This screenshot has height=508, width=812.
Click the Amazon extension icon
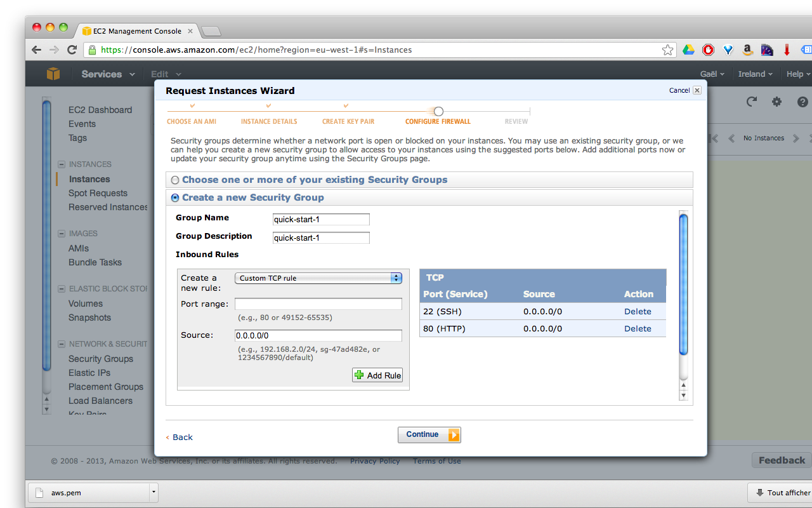point(747,49)
